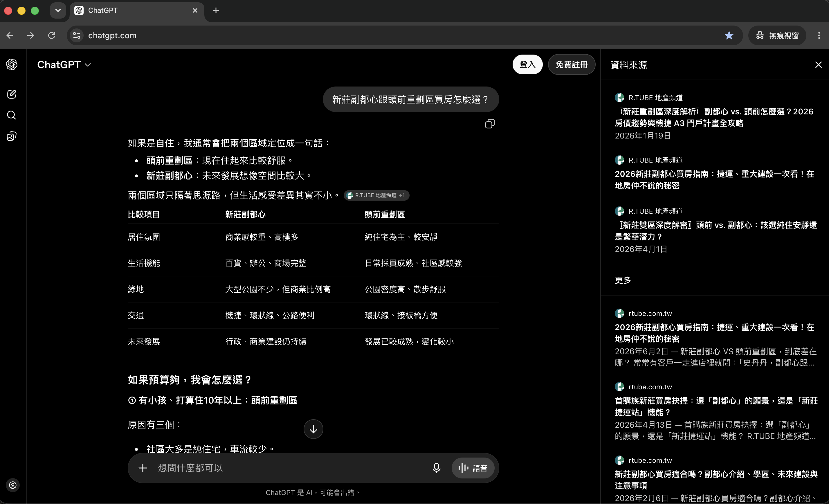Click the heading 如果預算夠,我會怎麼選?
This screenshot has height=504, width=829.
click(190, 380)
